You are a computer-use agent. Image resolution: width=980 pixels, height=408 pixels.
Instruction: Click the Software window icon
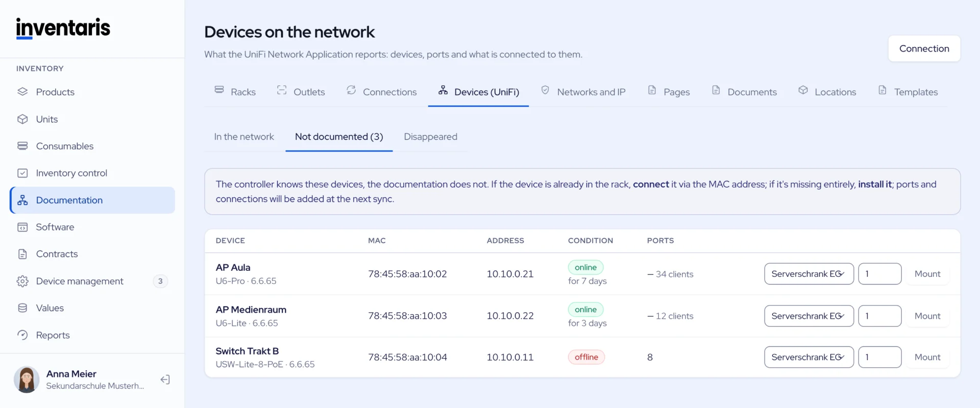tap(22, 227)
